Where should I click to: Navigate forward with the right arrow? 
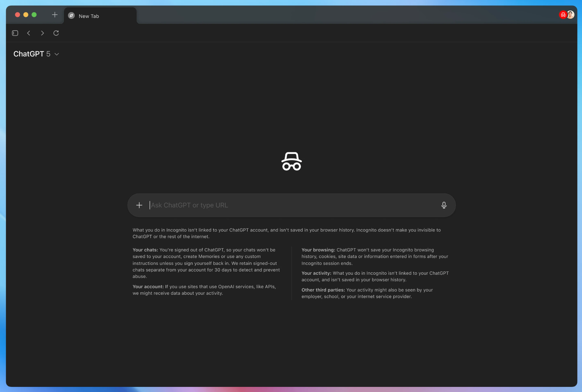pyautogui.click(x=42, y=33)
